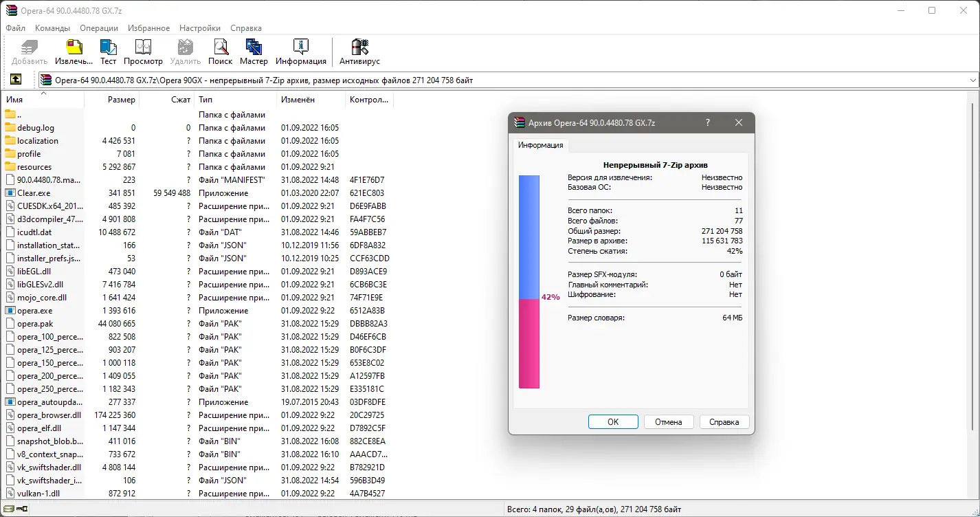980x517 pixels.
Task: Open the Команды menu
Action: (52, 28)
